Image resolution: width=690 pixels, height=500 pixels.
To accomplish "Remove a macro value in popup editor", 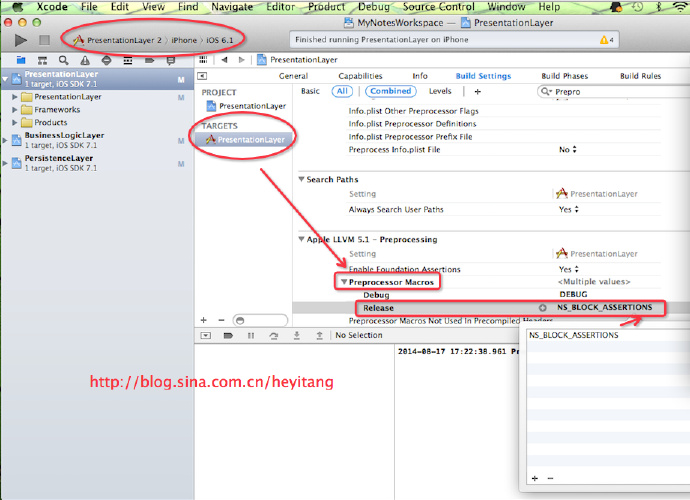I will pyautogui.click(x=551, y=478).
